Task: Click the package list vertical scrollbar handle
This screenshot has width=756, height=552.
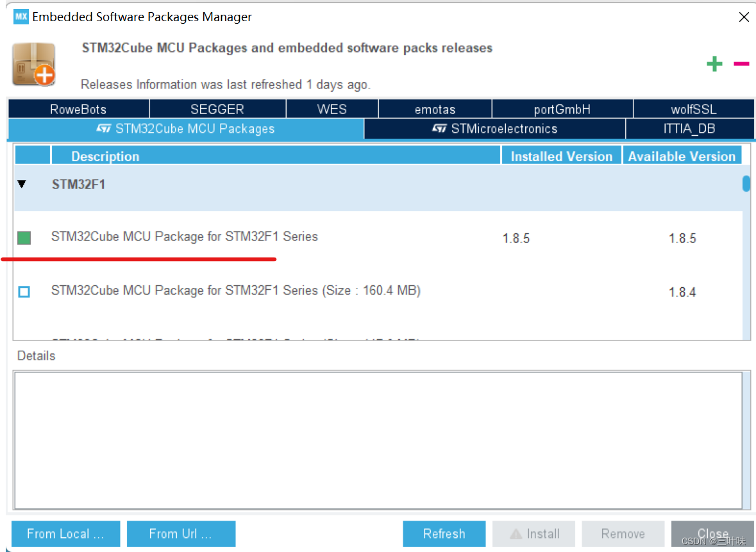Action: tap(746, 183)
